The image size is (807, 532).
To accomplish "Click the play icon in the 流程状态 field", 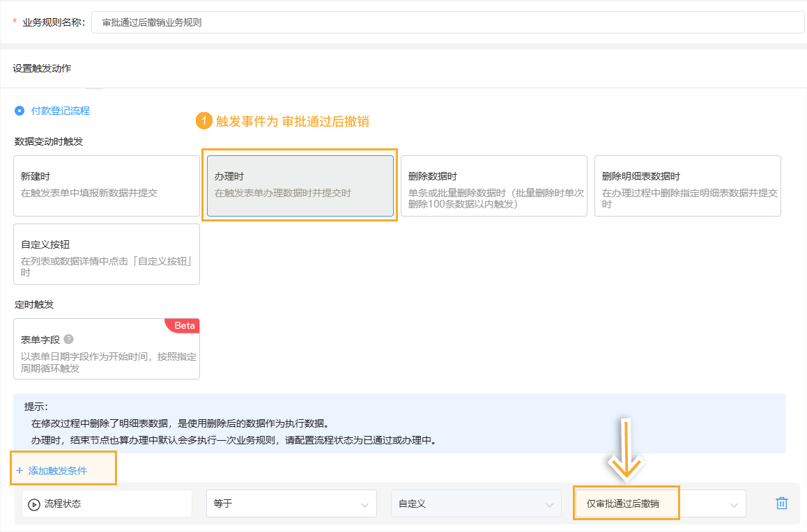I will tap(34, 504).
